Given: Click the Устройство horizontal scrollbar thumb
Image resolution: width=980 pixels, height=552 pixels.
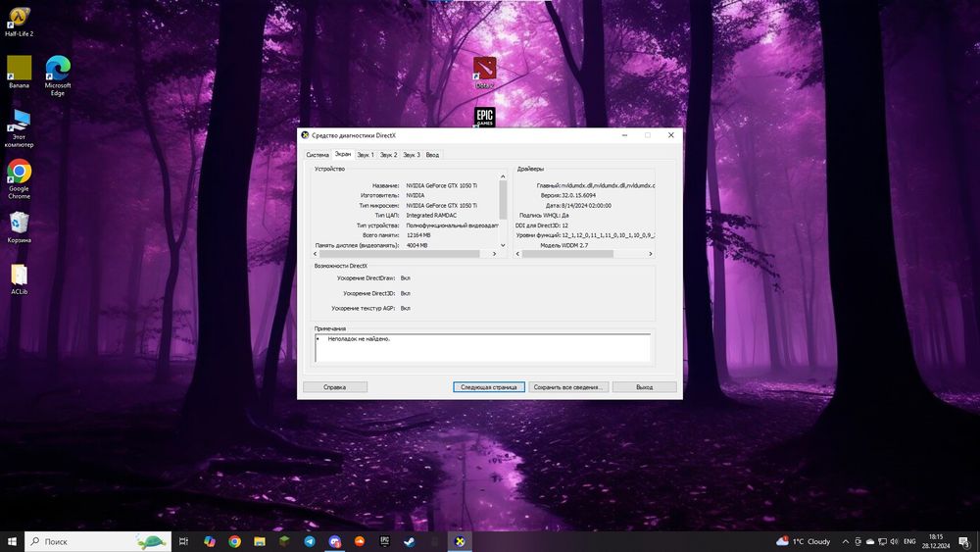Looking at the screenshot, I should pyautogui.click(x=400, y=254).
